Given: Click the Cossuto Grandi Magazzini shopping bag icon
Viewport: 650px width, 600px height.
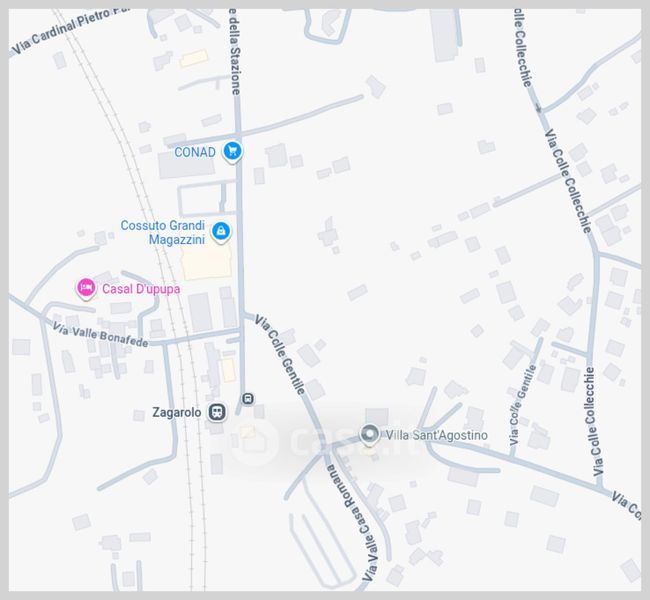Looking at the screenshot, I should point(221,231).
